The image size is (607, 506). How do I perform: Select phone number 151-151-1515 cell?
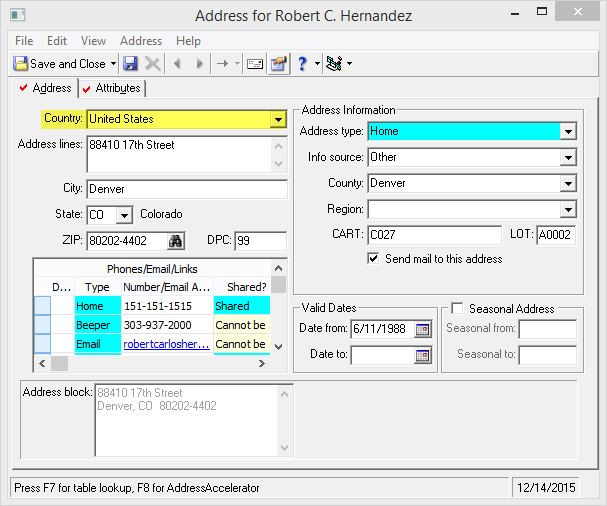click(x=167, y=306)
